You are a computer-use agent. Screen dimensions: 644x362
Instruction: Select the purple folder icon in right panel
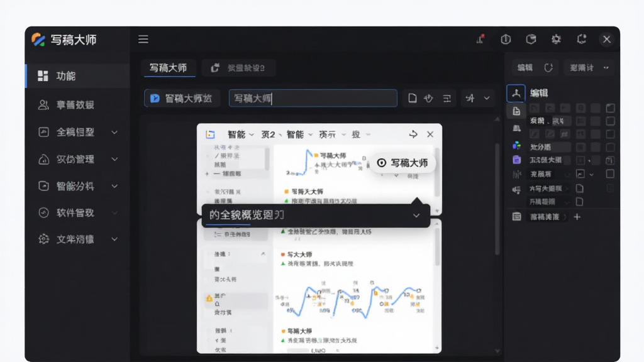(517, 160)
